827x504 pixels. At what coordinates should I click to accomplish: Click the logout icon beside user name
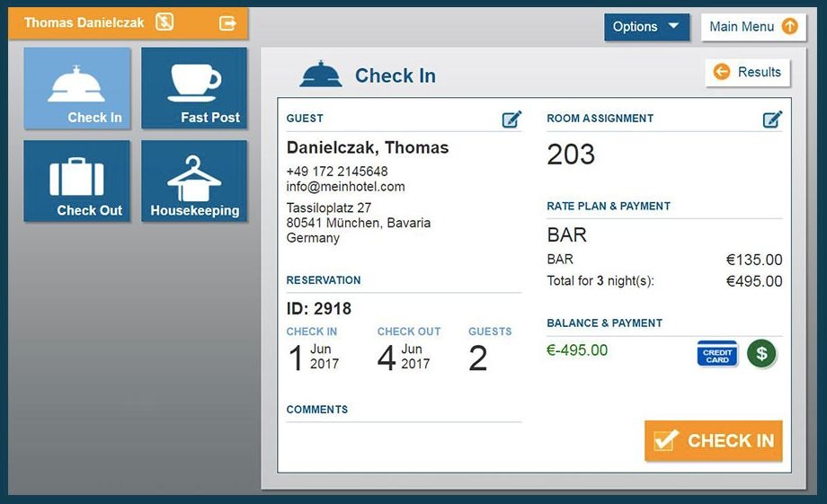pyautogui.click(x=227, y=22)
